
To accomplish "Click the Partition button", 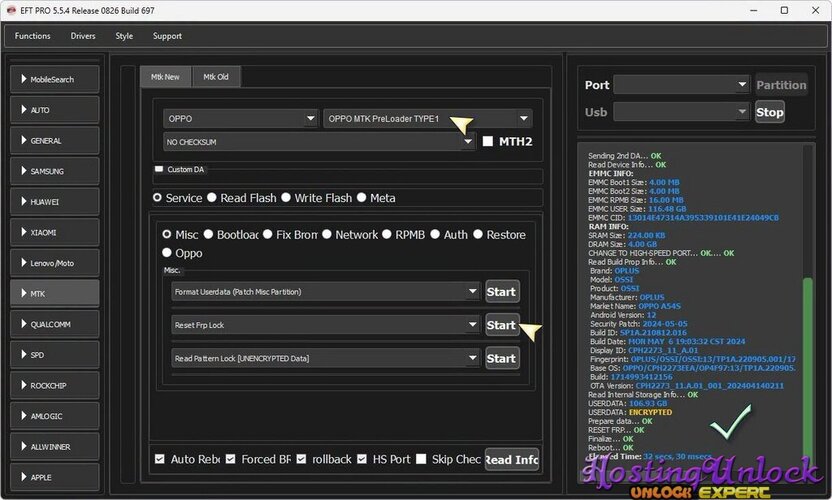I will pos(781,85).
